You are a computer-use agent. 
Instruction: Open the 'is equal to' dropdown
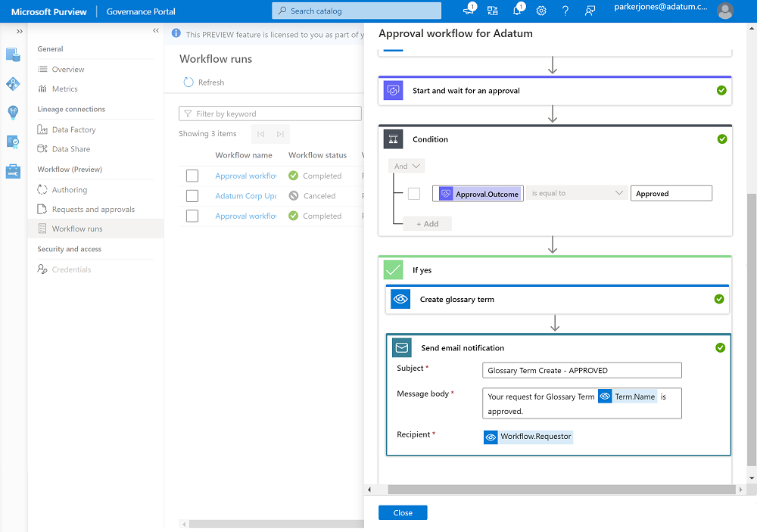pos(577,193)
